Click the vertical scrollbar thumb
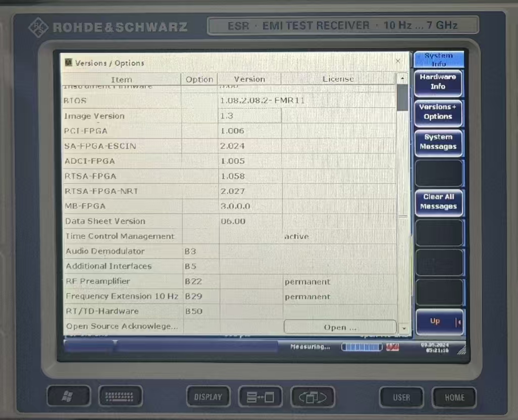The height and width of the screenshot is (420, 518). tap(402, 97)
